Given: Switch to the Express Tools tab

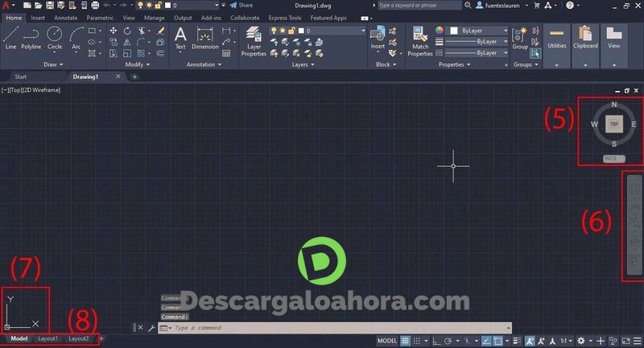Looking at the screenshot, I should pyautogui.click(x=285, y=18).
